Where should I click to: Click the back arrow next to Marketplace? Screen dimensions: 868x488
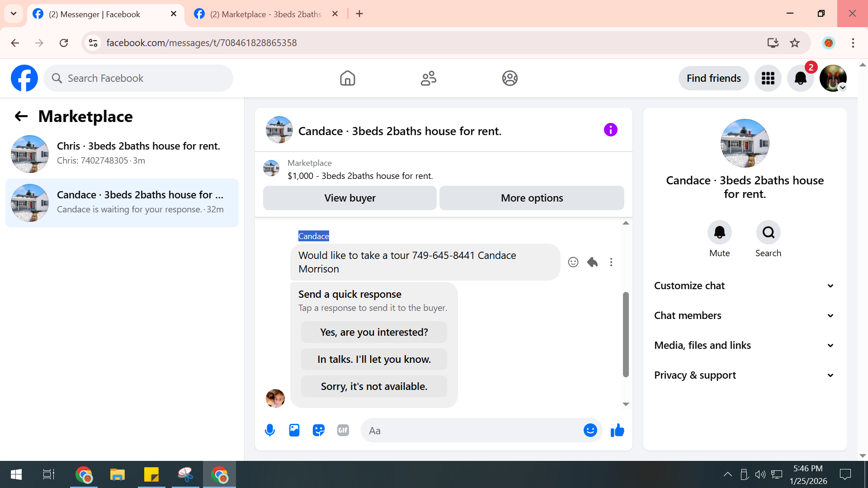click(21, 117)
